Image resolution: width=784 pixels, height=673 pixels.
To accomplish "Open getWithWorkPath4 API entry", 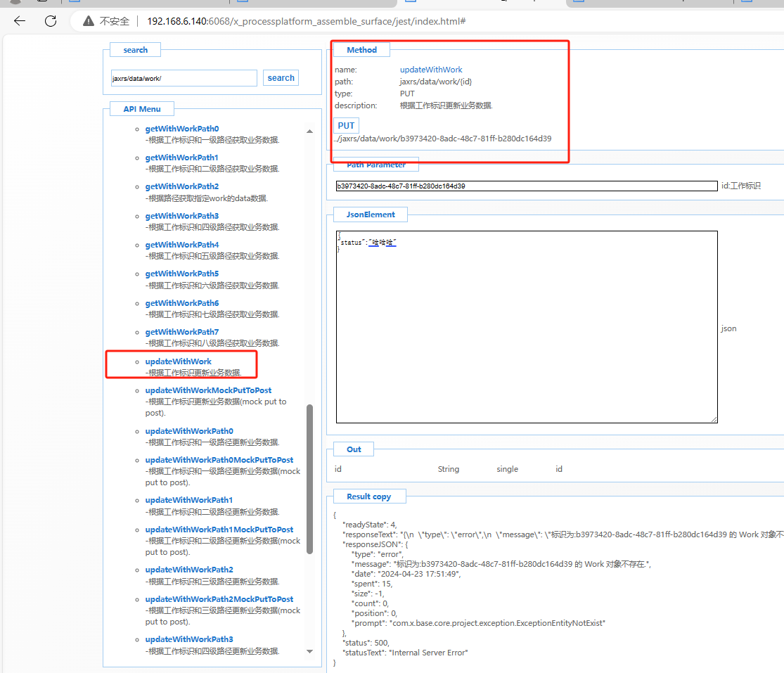I will 182,245.
